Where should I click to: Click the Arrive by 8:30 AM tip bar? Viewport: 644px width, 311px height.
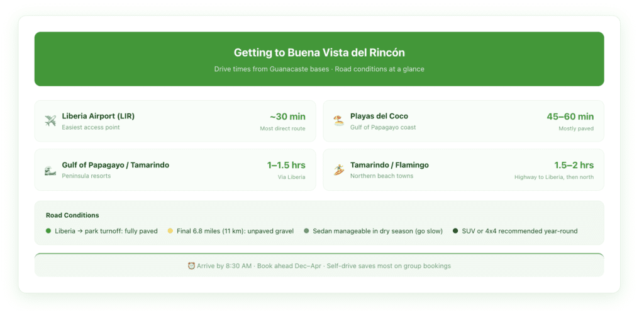click(x=319, y=266)
